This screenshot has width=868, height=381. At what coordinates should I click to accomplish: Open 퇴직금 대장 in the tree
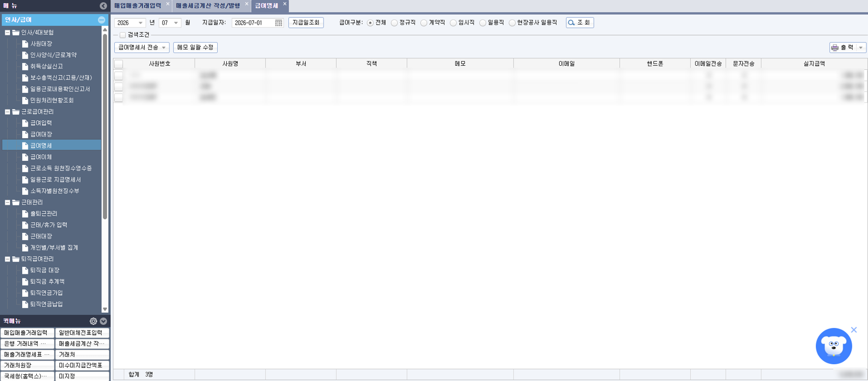point(45,270)
